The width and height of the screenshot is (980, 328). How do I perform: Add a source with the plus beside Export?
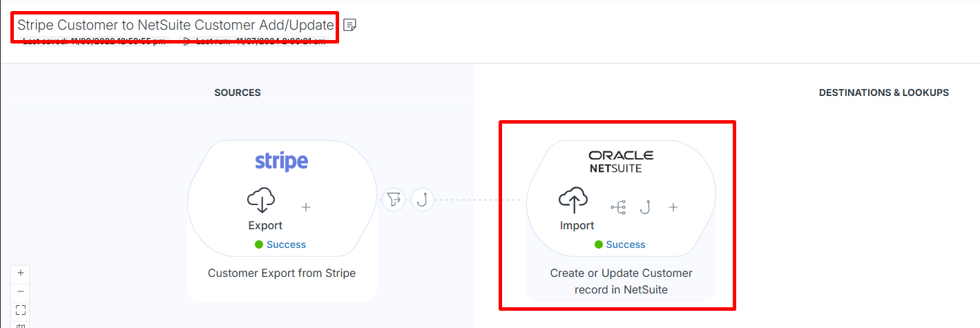coord(306,206)
